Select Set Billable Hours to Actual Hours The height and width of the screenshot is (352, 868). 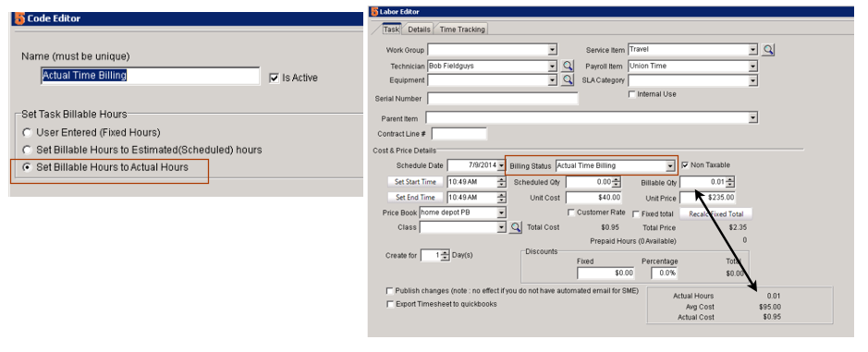[27, 167]
